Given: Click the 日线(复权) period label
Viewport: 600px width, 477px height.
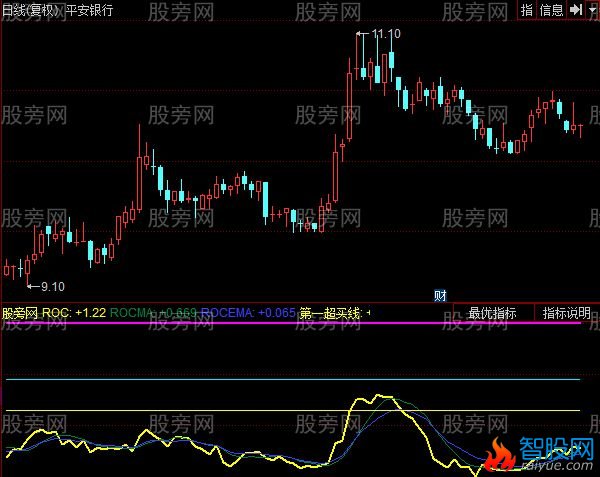Looking at the screenshot, I should click(x=31, y=10).
